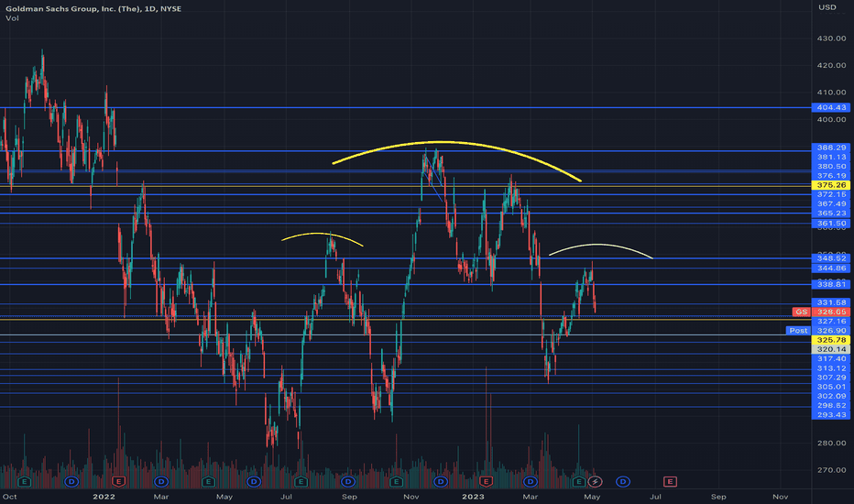Click the Nov label at far right of time axis
The image size is (854, 504).
pos(781,497)
